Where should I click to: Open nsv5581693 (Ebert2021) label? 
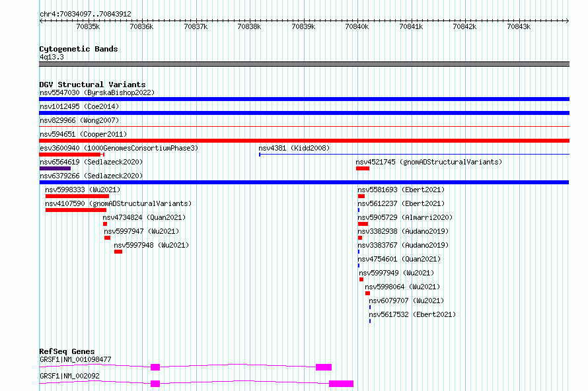(x=401, y=190)
